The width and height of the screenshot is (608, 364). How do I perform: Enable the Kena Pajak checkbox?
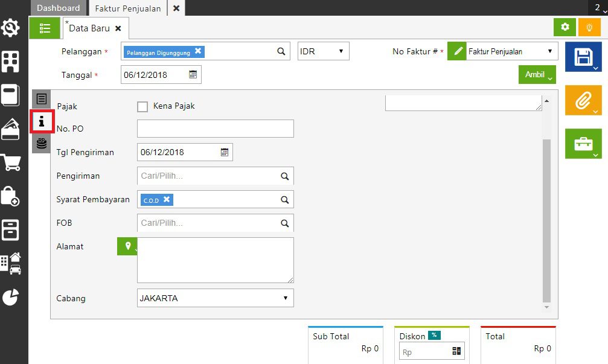pos(142,107)
